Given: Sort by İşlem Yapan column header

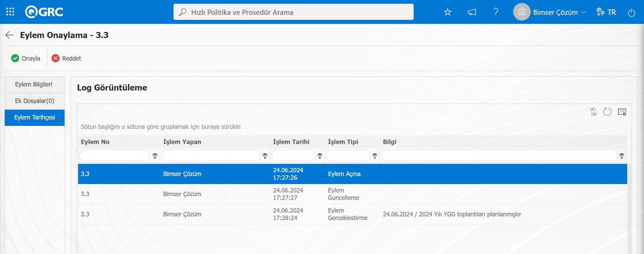Looking at the screenshot, I should click(182, 142).
